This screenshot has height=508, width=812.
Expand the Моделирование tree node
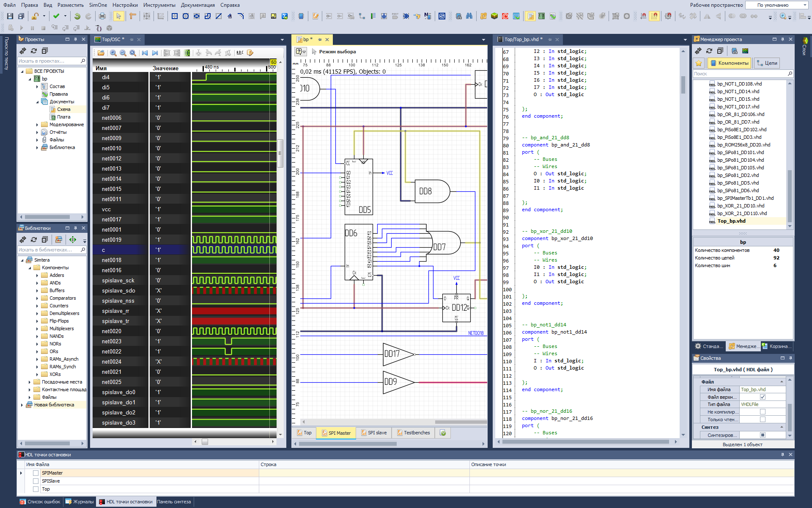[37, 125]
